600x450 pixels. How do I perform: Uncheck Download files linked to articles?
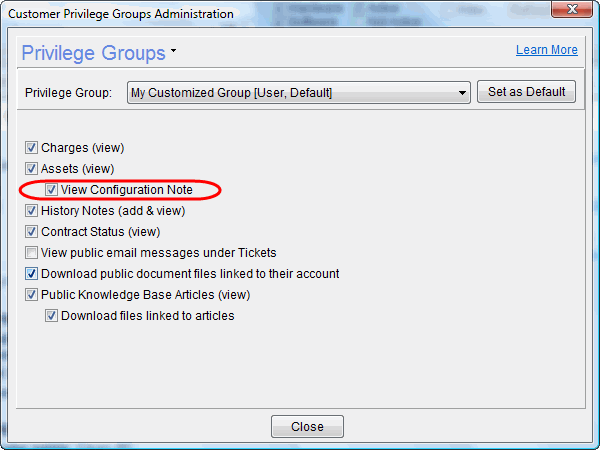click(51, 316)
